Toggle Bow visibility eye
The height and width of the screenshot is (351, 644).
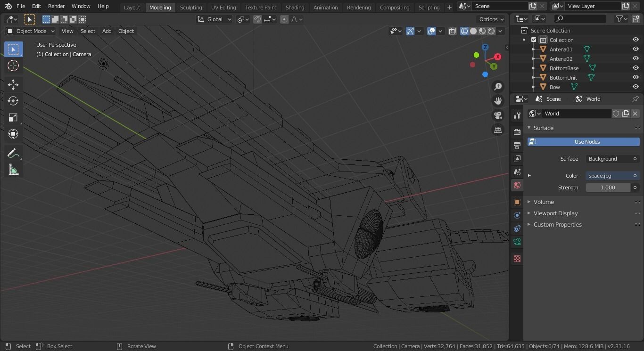636,87
